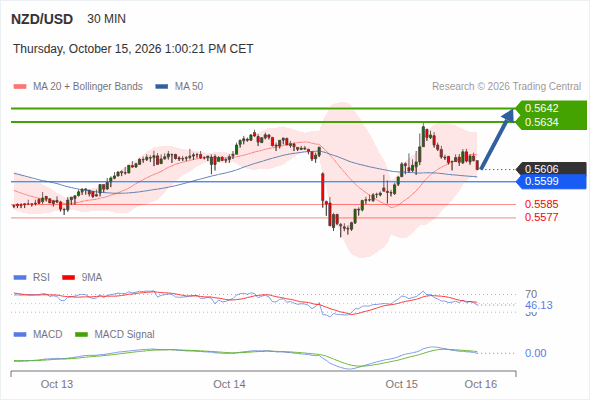Click the 9MA legend label
Viewport: 590px width, 400px height.
coord(92,278)
